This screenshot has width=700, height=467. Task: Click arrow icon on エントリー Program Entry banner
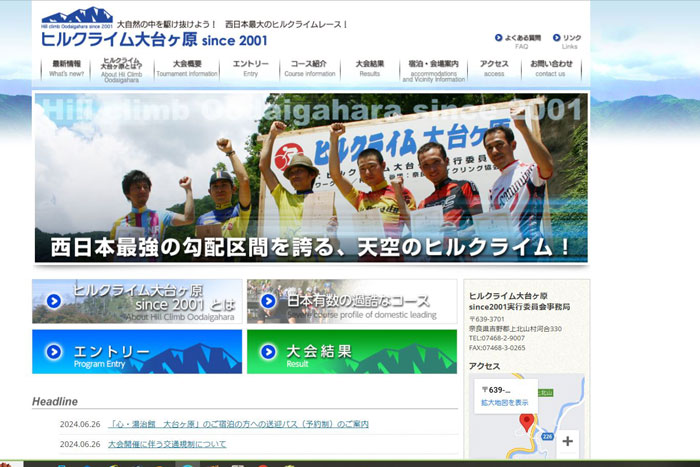coord(53,353)
